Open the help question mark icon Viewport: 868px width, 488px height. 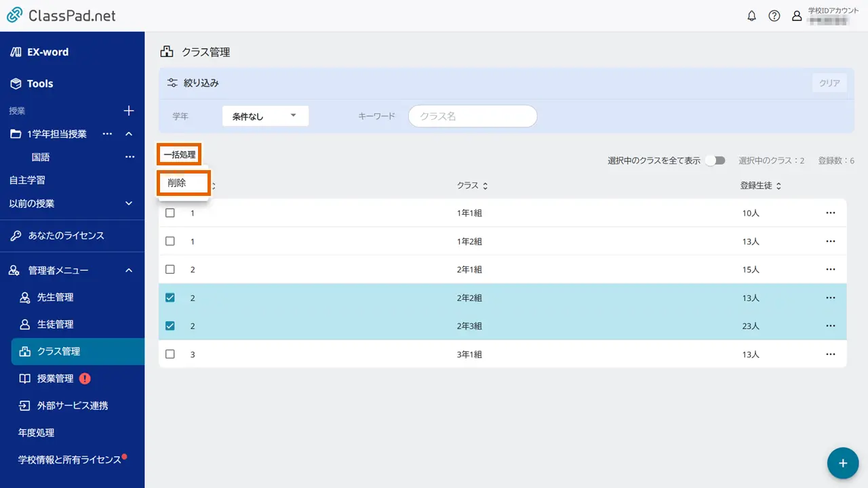point(774,16)
